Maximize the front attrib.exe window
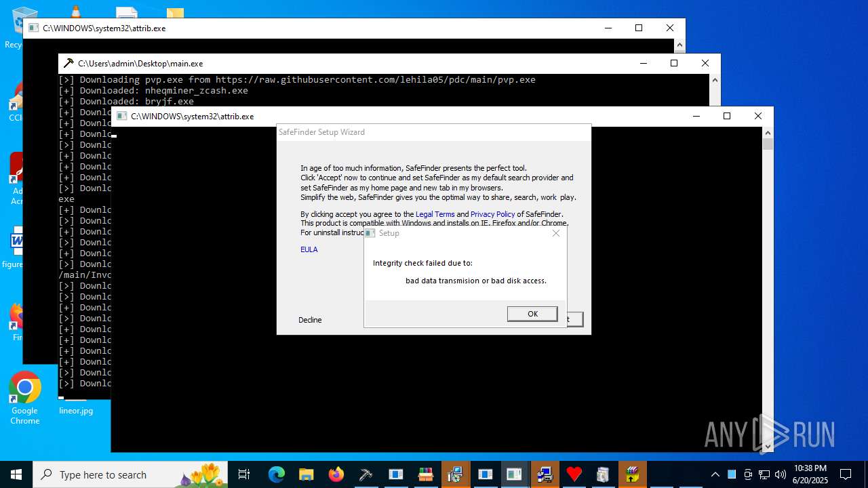 tap(727, 116)
